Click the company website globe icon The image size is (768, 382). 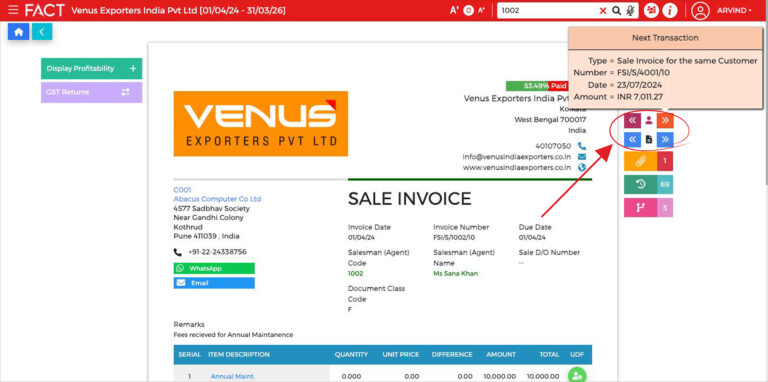tap(582, 167)
